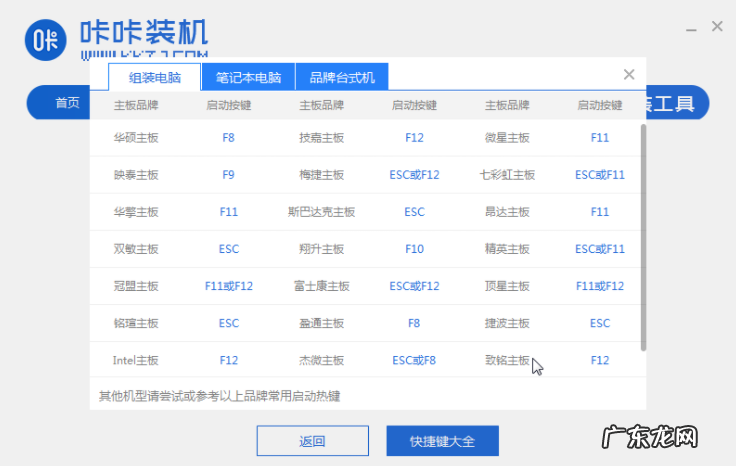736x466 pixels.
Task: Select the F12 key for Intel主板
Action: [x=229, y=360]
